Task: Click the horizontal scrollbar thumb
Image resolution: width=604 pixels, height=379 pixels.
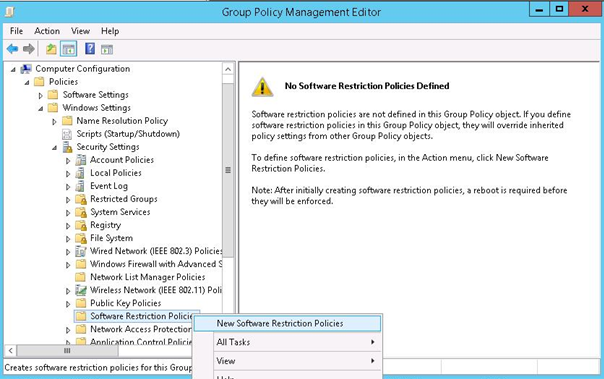Action: 67,350
